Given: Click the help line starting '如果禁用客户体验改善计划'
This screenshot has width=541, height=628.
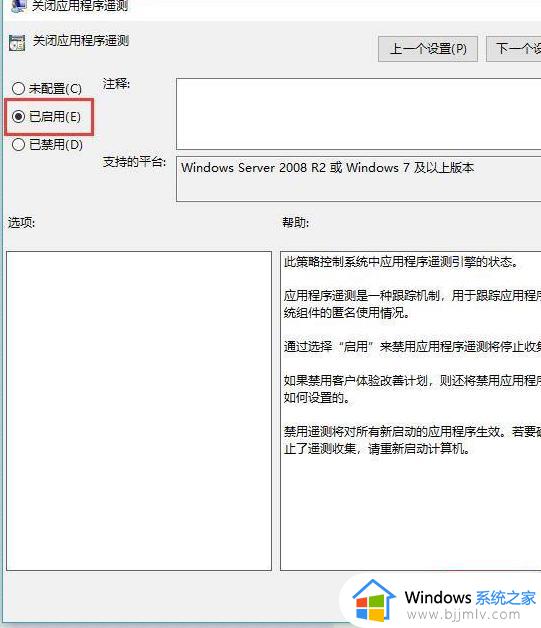Looking at the screenshot, I should [x=412, y=380].
